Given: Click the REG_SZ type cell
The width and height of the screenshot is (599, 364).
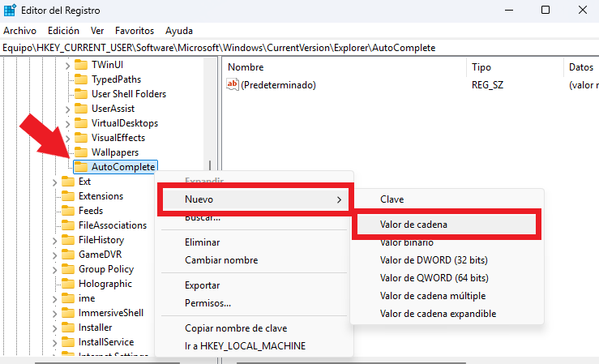Looking at the screenshot, I should 487,85.
